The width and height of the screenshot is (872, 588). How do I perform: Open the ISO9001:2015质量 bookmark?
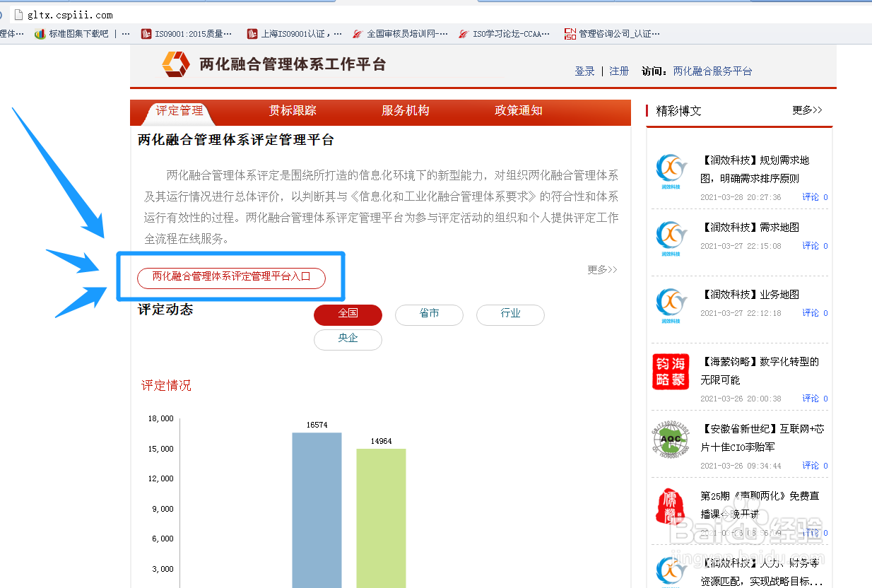pyautogui.click(x=187, y=33)
